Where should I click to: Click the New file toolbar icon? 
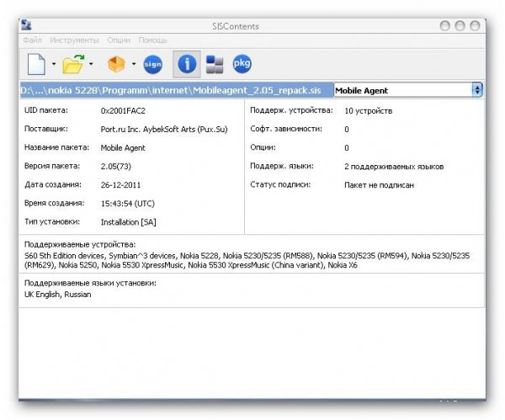pos(36,64)
